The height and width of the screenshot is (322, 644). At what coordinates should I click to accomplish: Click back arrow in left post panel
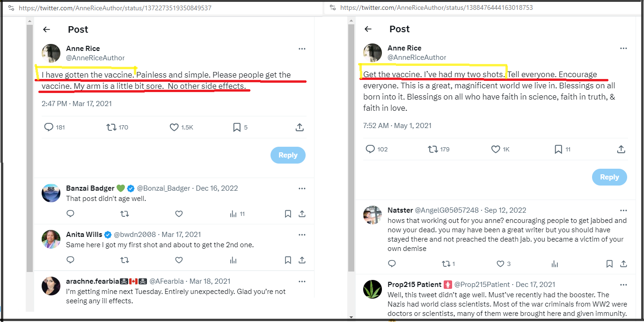pos(46,29)
